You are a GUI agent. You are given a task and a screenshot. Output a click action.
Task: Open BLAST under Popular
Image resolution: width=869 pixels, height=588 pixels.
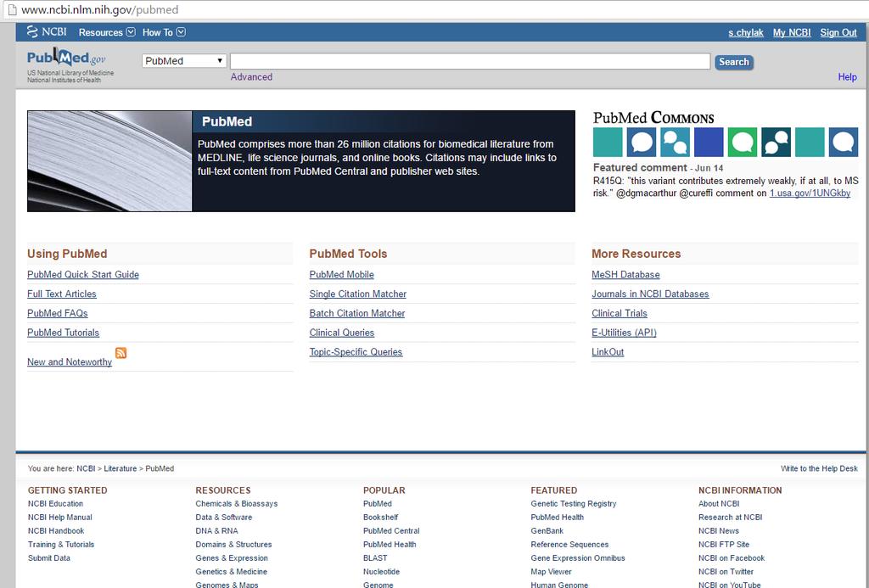click(x=375, y=558)
